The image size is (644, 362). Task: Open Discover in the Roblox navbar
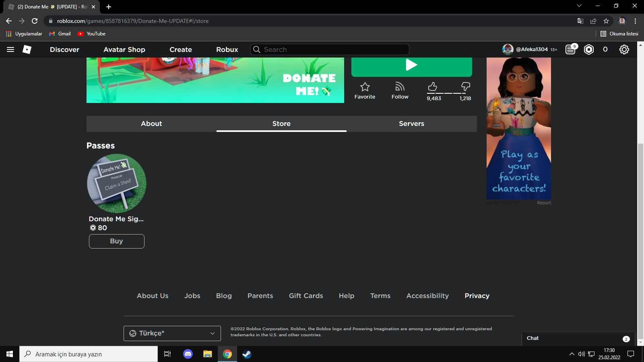(64, 49)
